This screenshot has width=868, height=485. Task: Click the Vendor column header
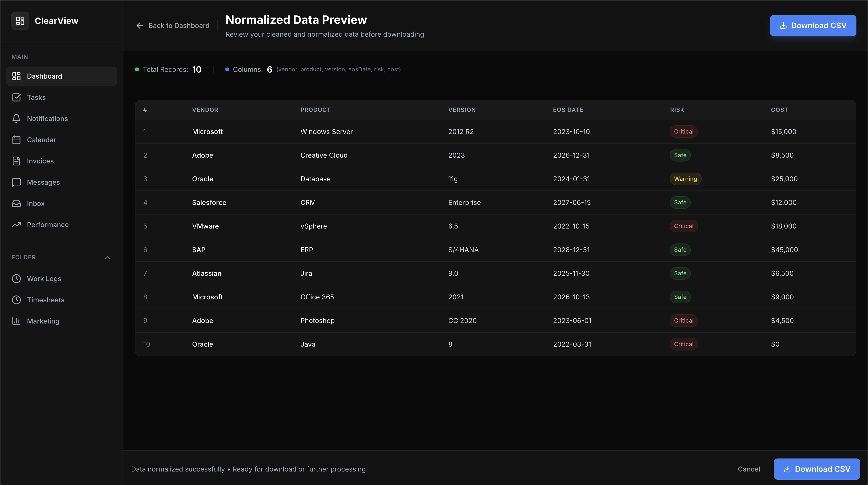(205, 110)
